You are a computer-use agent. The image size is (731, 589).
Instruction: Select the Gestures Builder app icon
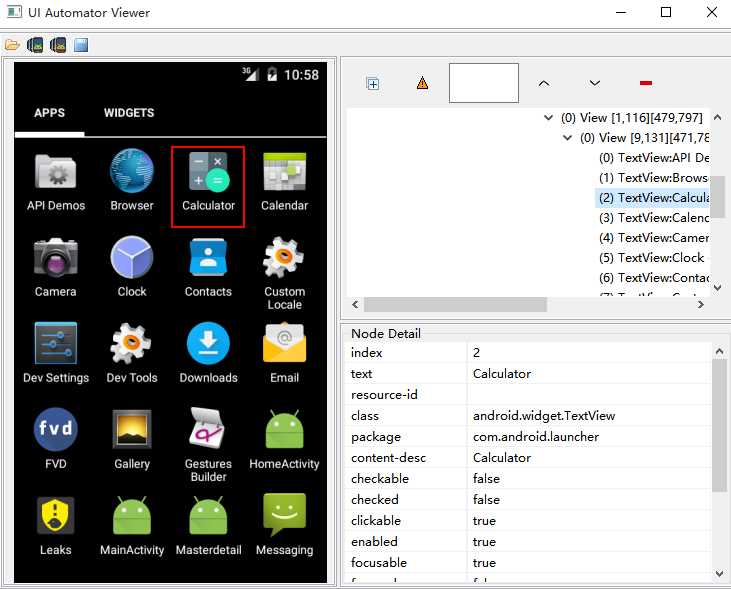[x=207, y=428]
